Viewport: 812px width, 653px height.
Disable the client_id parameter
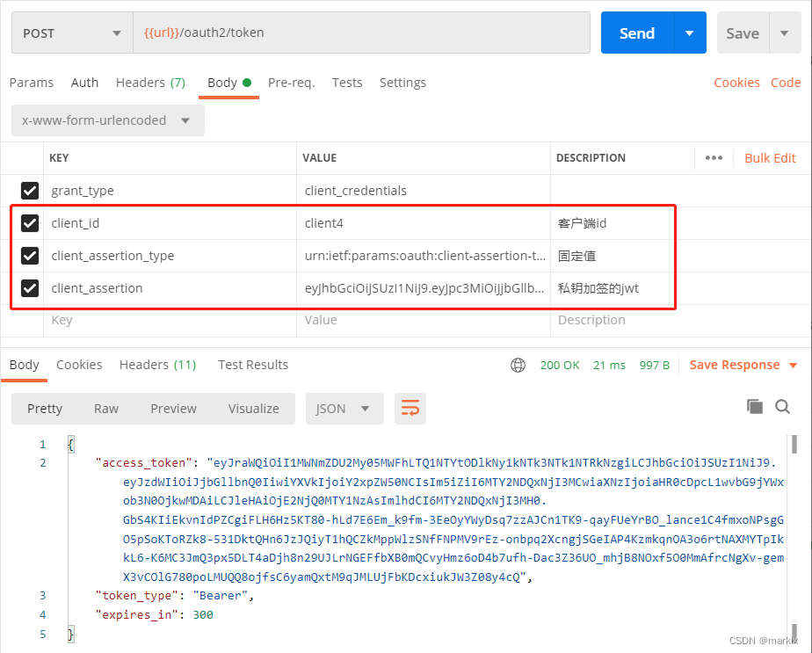pyautogui.click(x=29, y=222)
